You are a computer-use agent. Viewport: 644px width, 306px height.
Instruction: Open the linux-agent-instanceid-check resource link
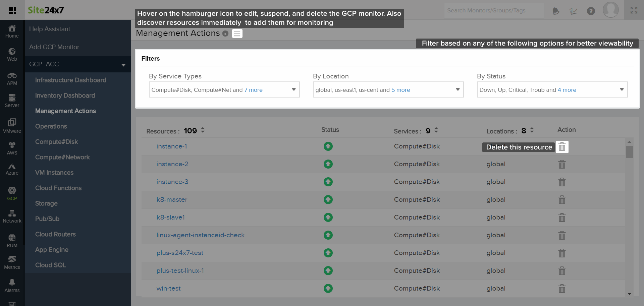[x=201, y=235]
